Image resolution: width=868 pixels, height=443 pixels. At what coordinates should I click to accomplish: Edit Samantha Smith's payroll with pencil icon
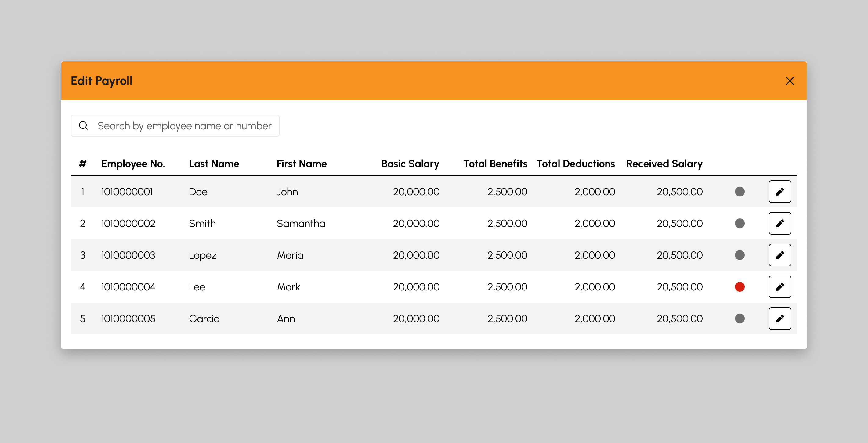[780, 223]
